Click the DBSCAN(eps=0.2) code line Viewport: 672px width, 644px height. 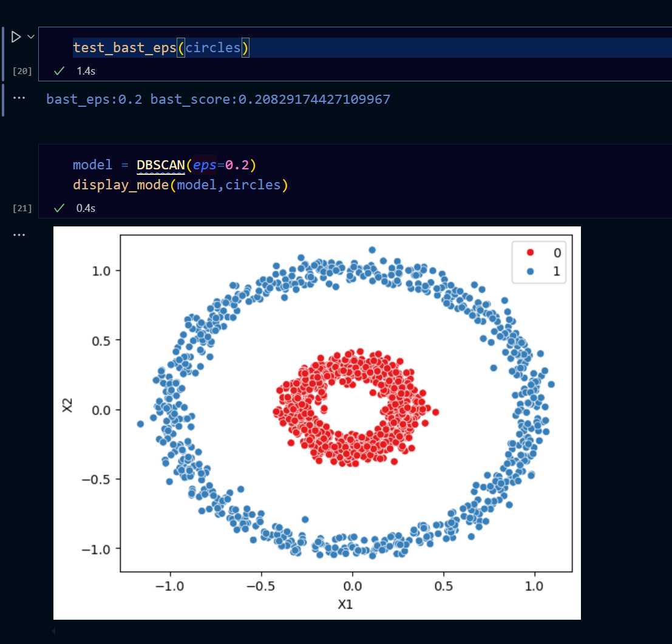(x=164, y=165)
